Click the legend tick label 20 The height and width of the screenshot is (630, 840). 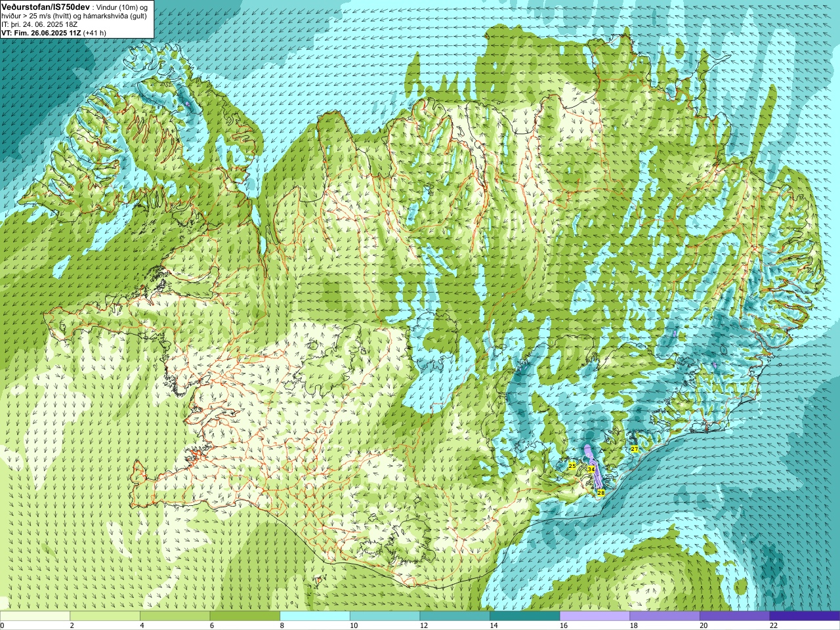click(x=703, y=625)
